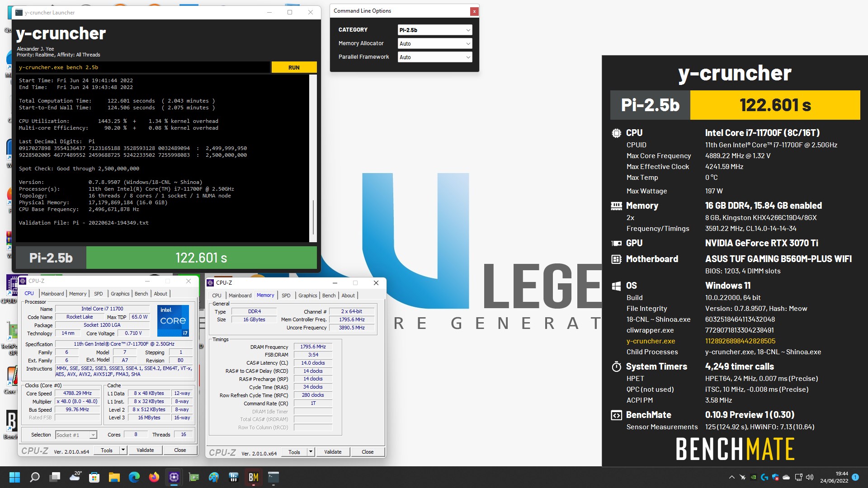868x488 pixels.
Task: Switch to CPU tab in right CPU-Z
Action: click(x=217, y=296)
